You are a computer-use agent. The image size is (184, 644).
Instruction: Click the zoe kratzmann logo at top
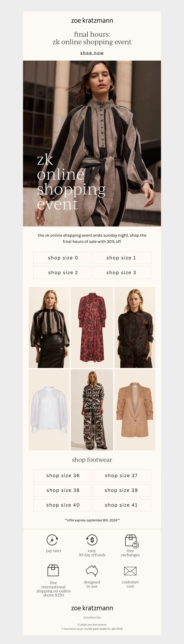[x=92, y=21]
